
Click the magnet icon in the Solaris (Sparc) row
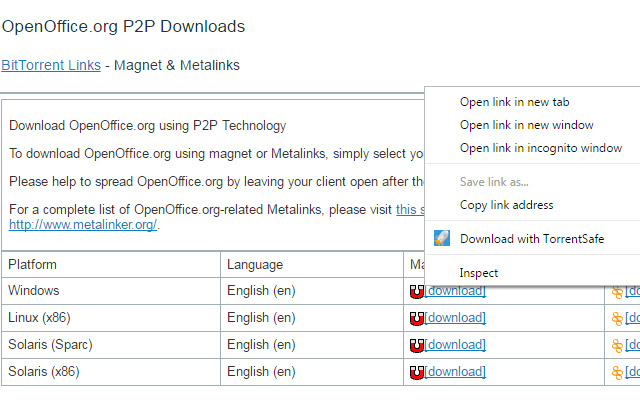(x=417, y=345)
